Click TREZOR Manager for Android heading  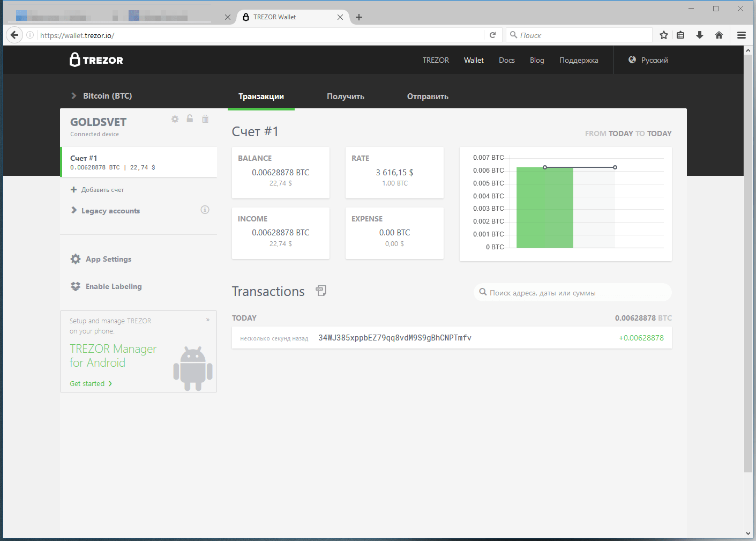(113, 355)
